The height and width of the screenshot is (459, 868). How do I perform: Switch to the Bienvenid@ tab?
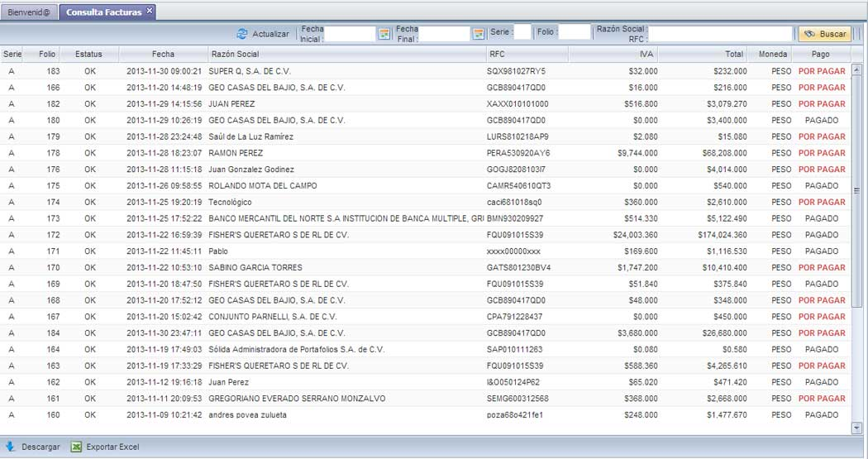(x=29, y=12)
